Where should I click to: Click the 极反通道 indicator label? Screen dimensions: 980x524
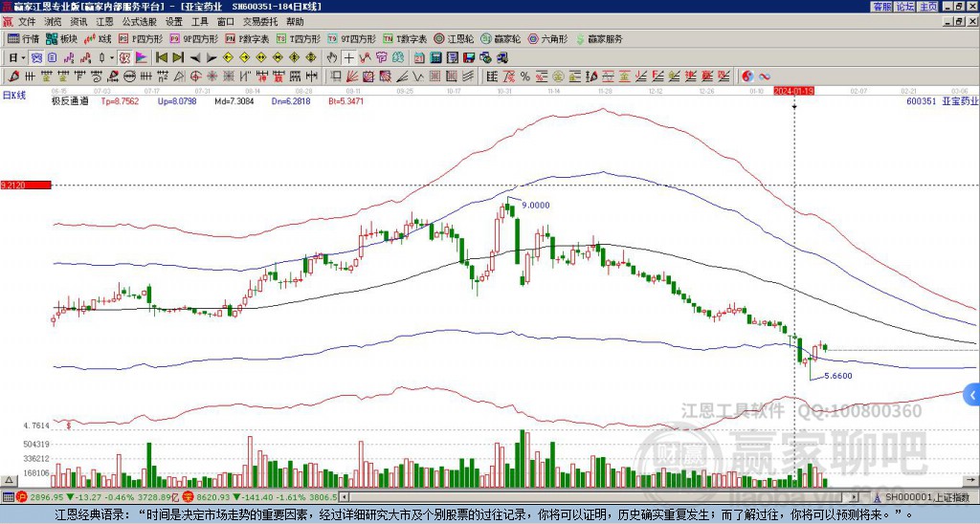coord(70,100)
